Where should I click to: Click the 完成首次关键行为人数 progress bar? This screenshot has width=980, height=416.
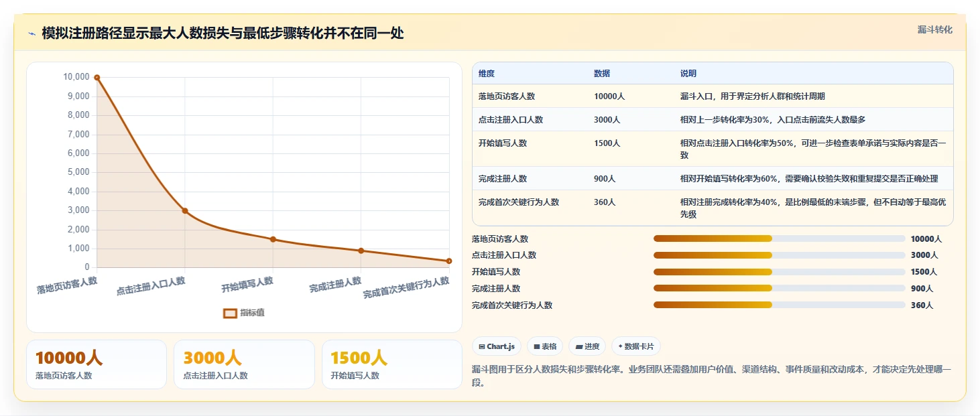pos(779,305)
